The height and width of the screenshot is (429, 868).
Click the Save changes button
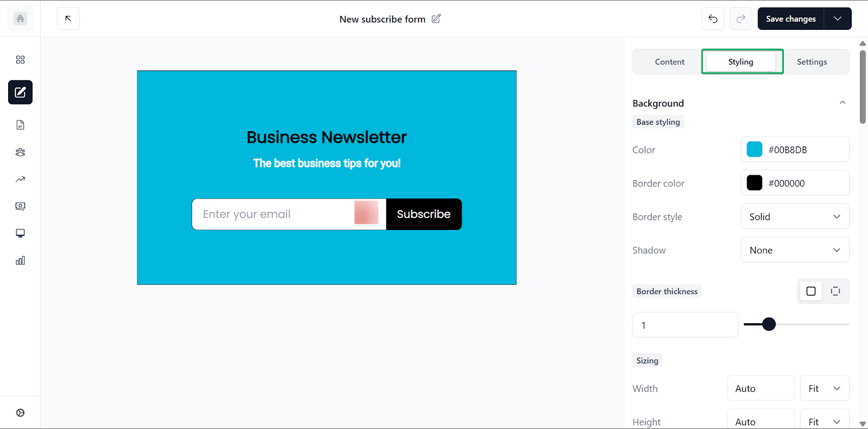coord(790,18)
